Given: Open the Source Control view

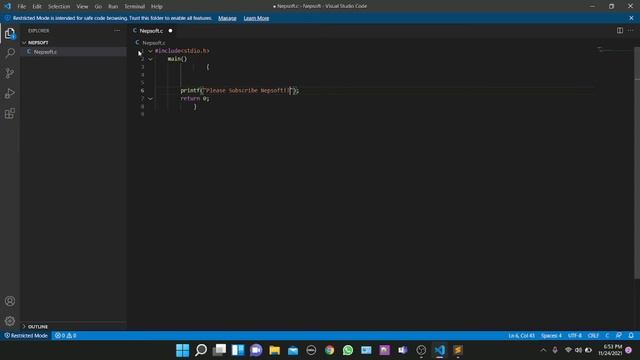Looking at the screenshot, I should (10, 73).
